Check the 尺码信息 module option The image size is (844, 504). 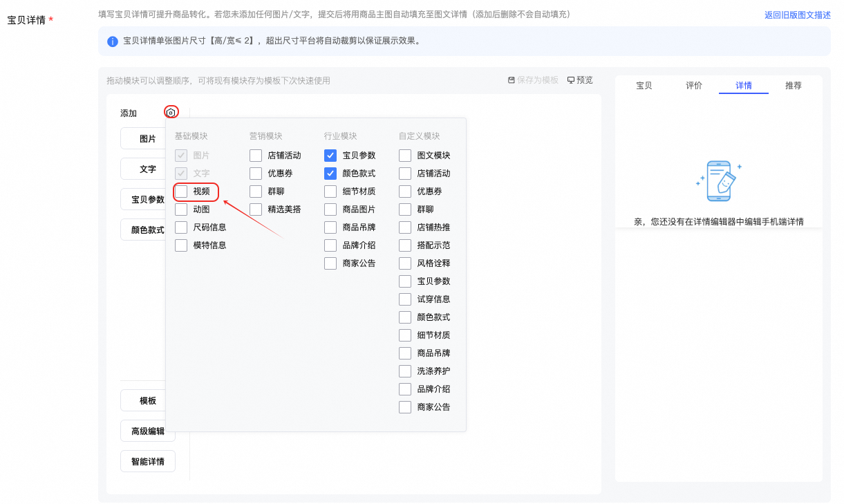point(181,227)
